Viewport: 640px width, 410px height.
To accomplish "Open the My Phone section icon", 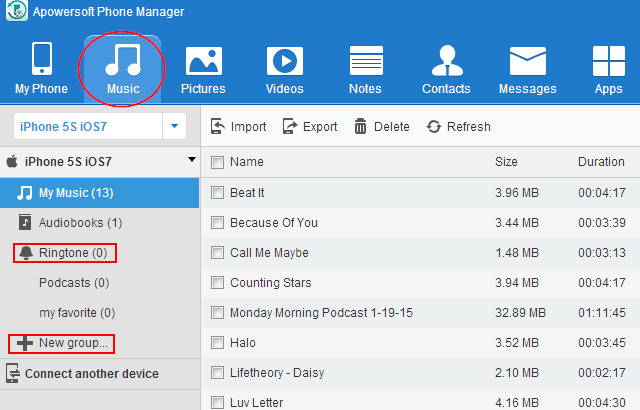I will [x=41, y=62].
